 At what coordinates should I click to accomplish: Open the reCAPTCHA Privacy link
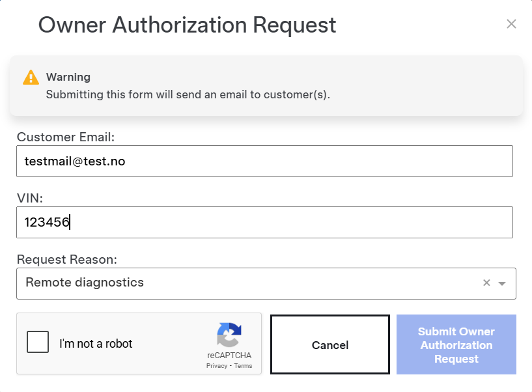click(x=216, y=366)
